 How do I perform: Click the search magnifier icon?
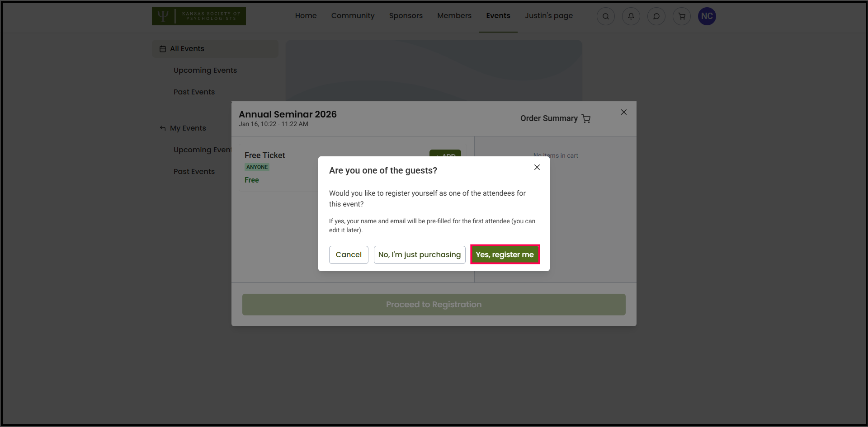[x=605, y=16]
